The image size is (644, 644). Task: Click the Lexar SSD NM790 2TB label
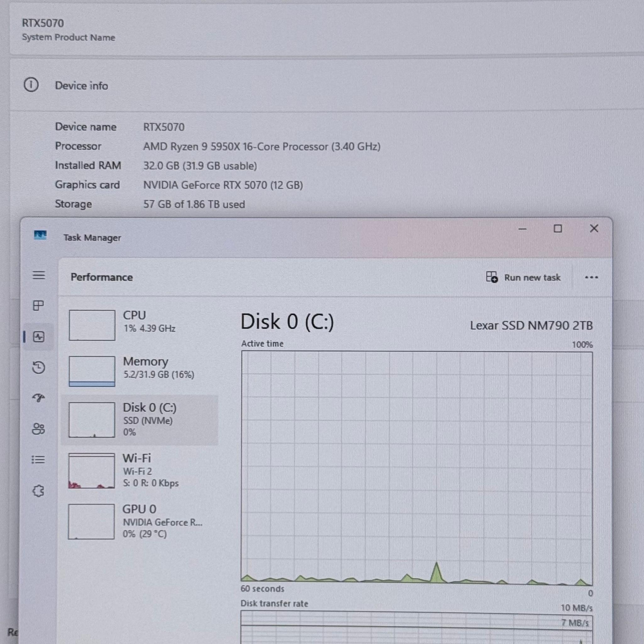point(531,325)
